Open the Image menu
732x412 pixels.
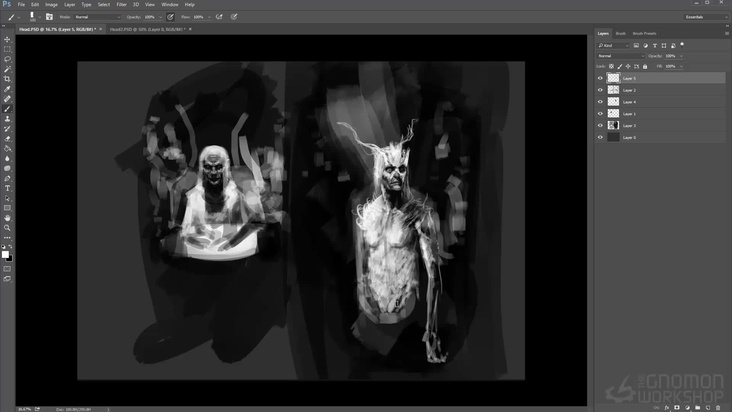[x=51, y=5]
